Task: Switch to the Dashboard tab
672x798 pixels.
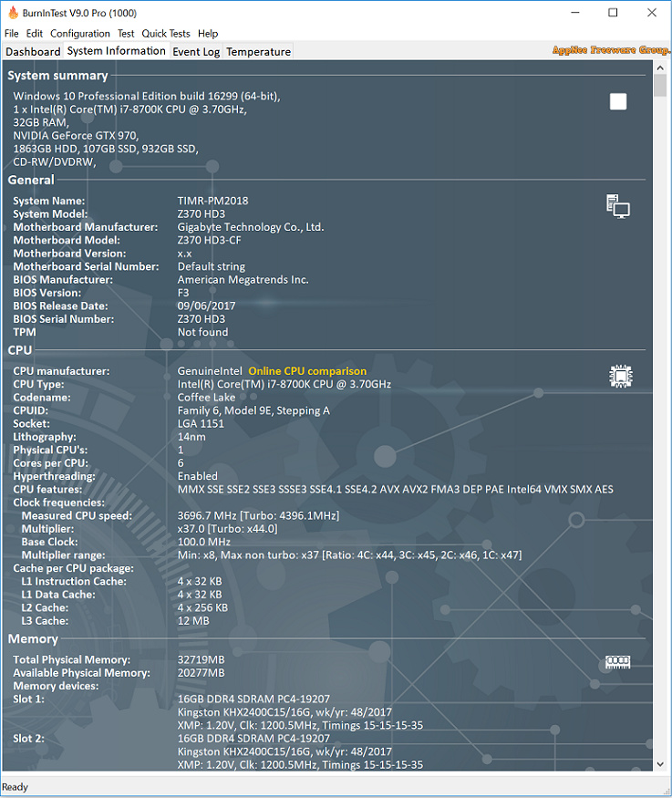Action: click(x=33, y=51)
